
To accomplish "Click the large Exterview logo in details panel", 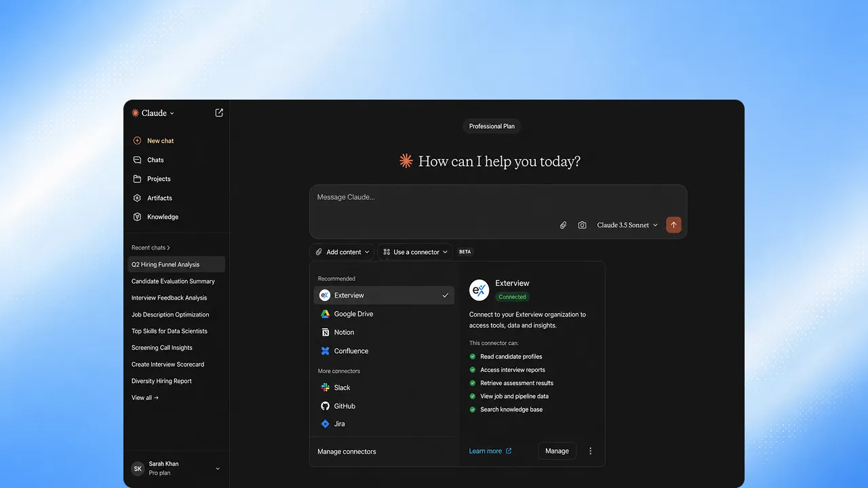I will pos(479,290).
